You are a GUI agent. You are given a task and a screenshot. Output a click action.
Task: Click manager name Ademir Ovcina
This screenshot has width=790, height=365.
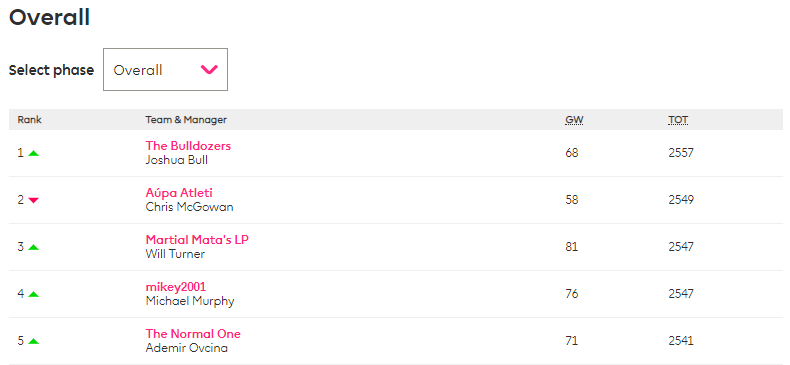pyautogui.click(x=186, y=348)
